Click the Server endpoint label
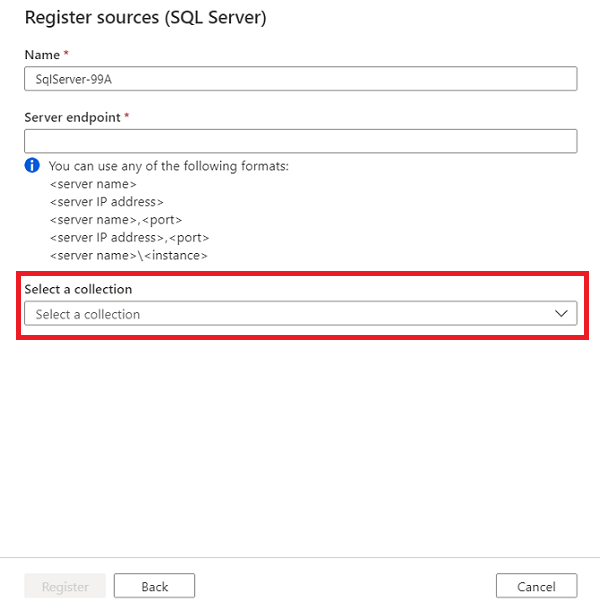This screenshot has height=610, width=600. (x=72, y=117)
